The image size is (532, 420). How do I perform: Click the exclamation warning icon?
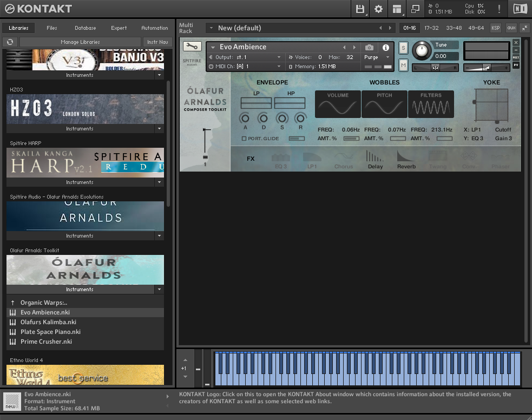point(499,9)
